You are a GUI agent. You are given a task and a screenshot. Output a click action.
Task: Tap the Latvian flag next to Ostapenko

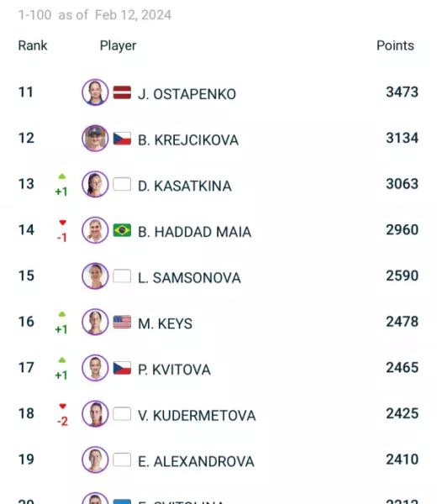point(122,92)
